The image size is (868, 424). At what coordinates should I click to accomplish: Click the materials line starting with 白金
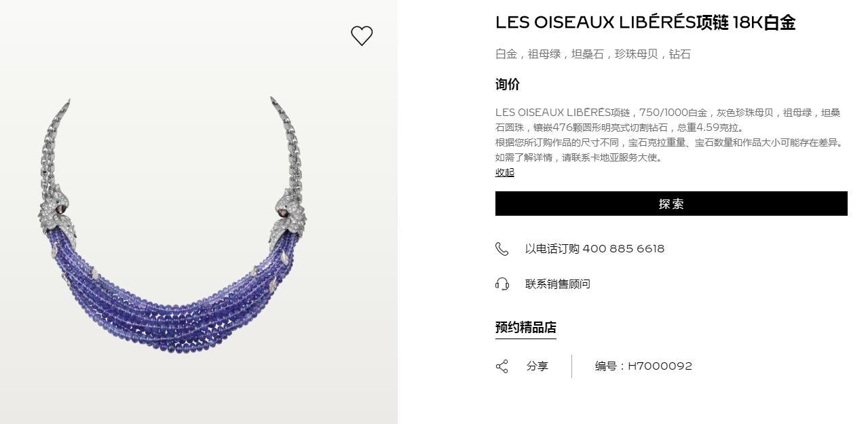(593, 54)
